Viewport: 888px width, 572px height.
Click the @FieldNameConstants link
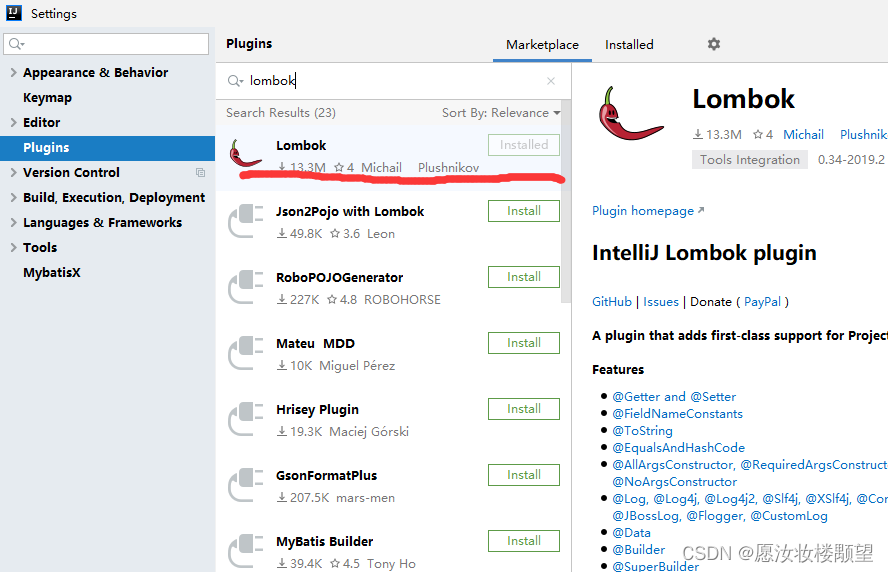pos(677,413)
